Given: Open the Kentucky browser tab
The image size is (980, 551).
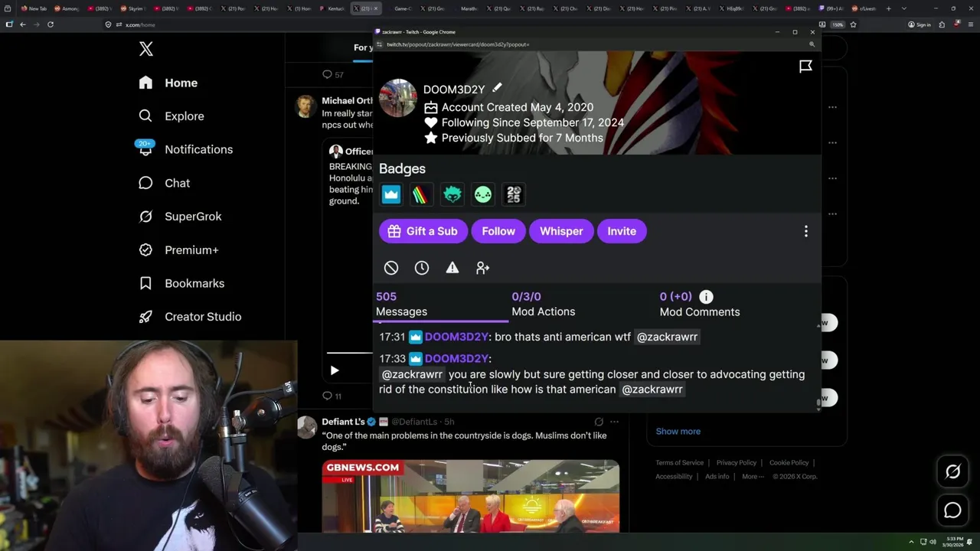Looking at the screenshot, I should tap(332, 8).
